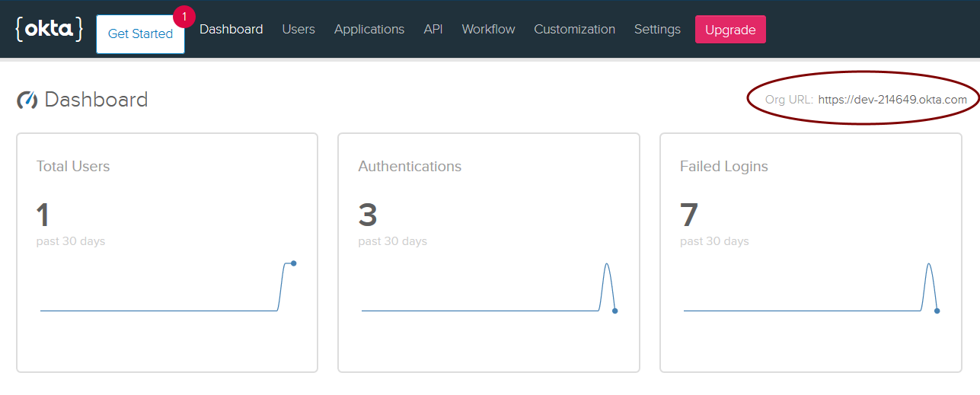Open the Customization menu
This screenshot has height=395, width=980.
pos(574,29)
